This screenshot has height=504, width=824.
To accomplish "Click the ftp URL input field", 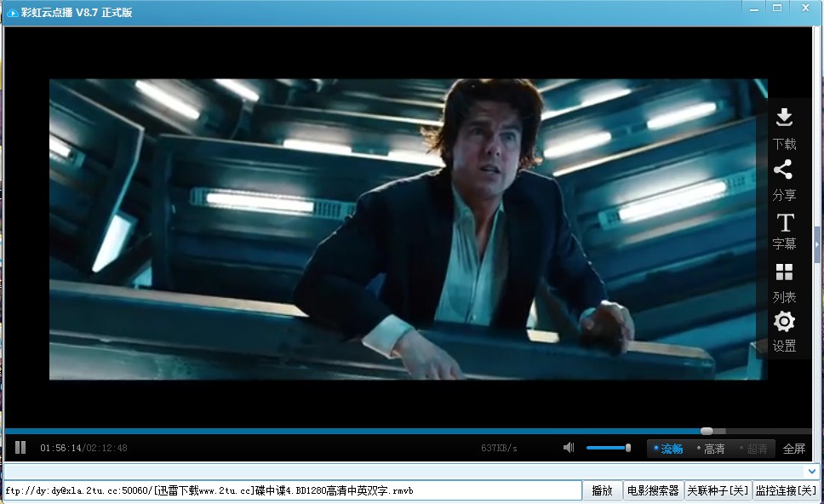I will 289,490.
